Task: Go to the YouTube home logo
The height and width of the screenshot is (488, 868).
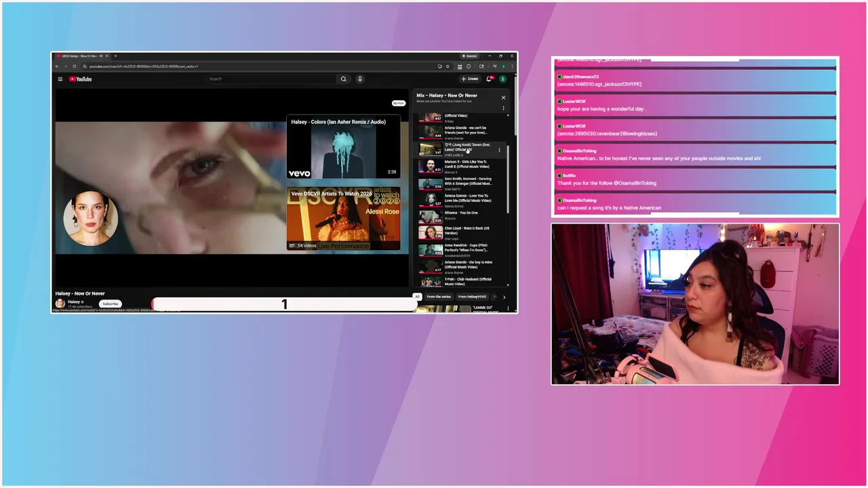Action: click(80, 79)
